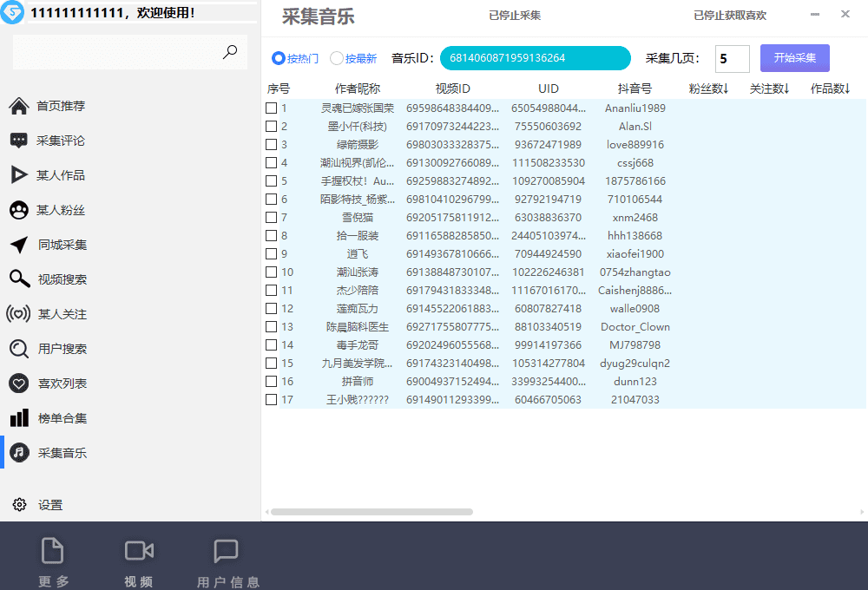Open the 榜单合集 ranking collection panel
Viewport: 868px width, 590px height.
[x=53, y=417]
